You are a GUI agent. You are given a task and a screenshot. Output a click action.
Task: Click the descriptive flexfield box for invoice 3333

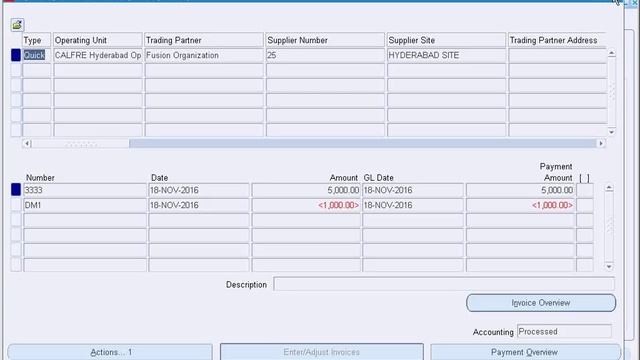[585, 190]
